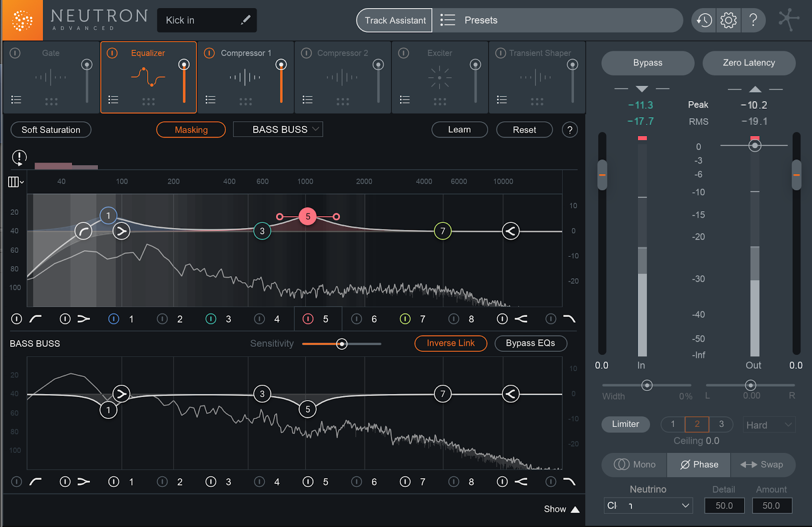
Task: Reset the equalizer
Action: click(524, 129)
